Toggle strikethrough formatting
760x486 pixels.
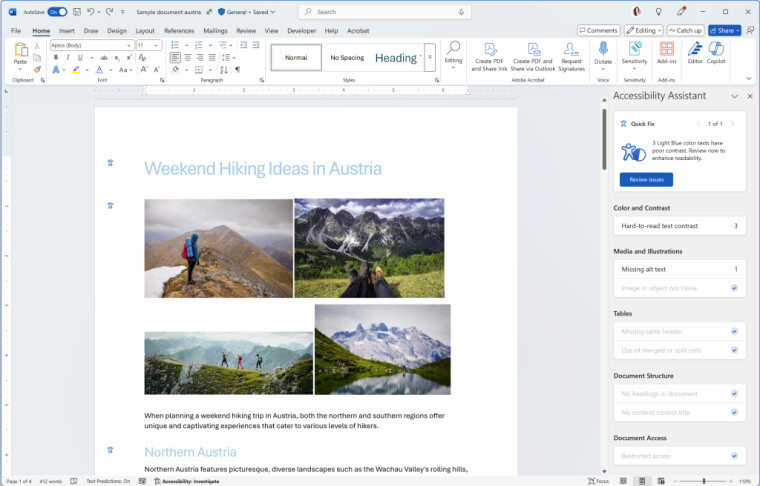[104, 57]
